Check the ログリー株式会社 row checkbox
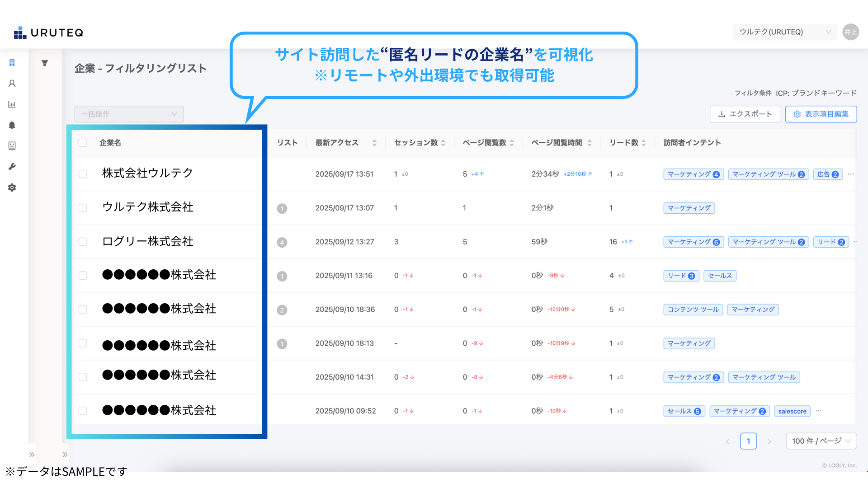The height and width of the screenshot is (488, 868). (83, 242)
